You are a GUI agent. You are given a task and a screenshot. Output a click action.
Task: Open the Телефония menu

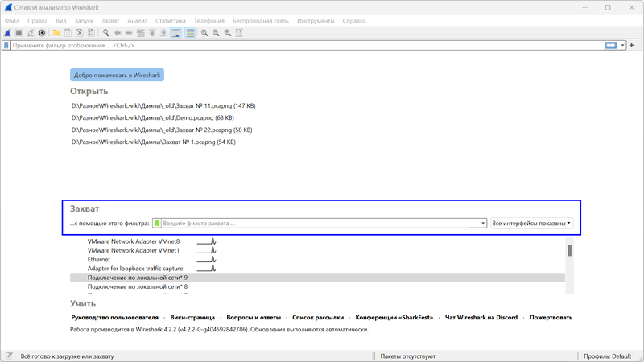coord(209,21)
